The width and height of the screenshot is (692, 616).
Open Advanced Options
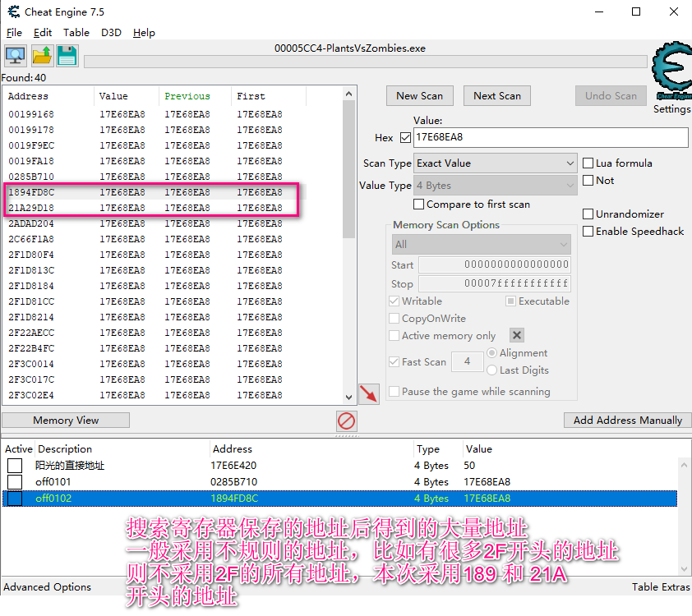click(47, 587)
